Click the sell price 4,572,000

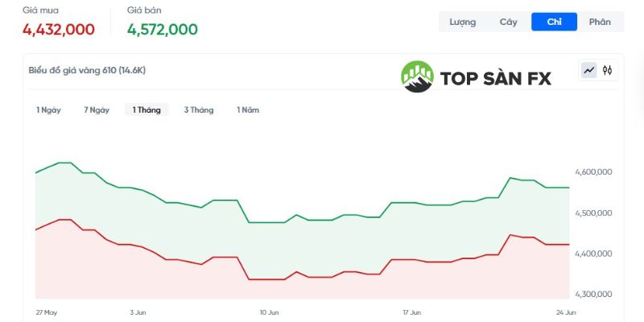coord(162,30)
